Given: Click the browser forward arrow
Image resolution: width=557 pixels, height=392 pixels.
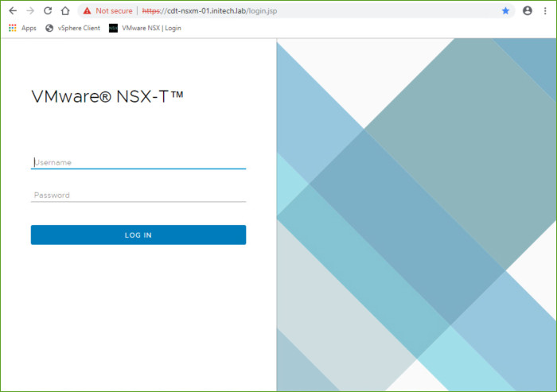Looking at the screenshot, I should (x=30, y=11).
